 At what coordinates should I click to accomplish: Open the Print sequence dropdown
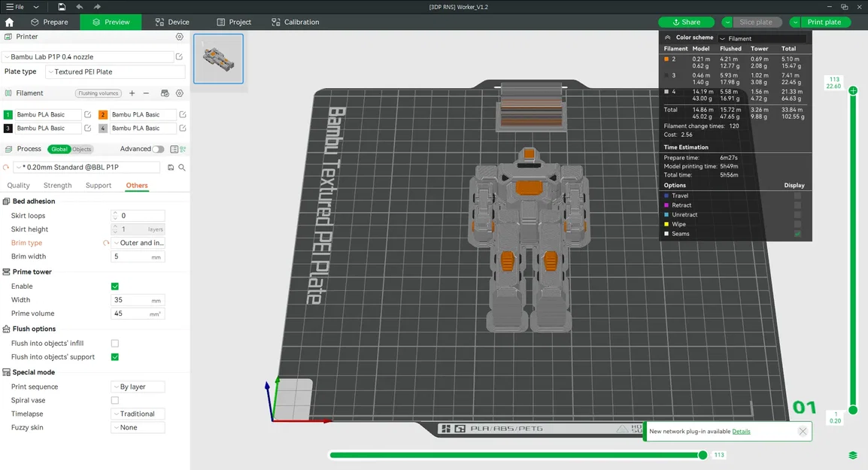138,386
